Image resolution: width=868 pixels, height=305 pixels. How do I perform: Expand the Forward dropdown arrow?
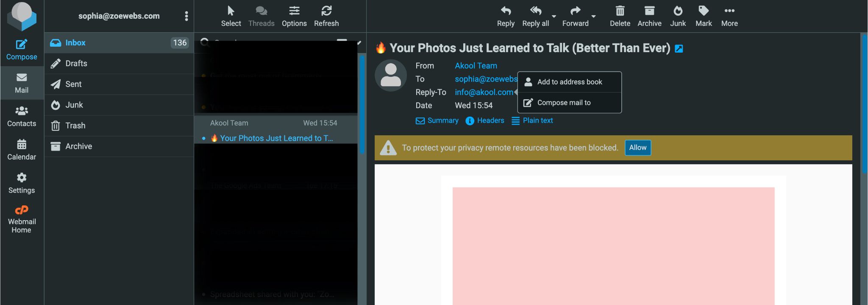[x=593, y=17]
